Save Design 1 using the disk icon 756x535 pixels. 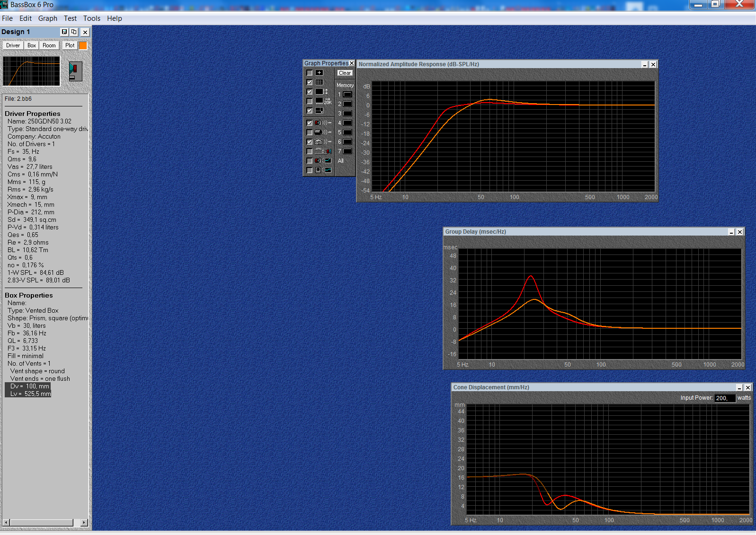(x=64, y=32)
